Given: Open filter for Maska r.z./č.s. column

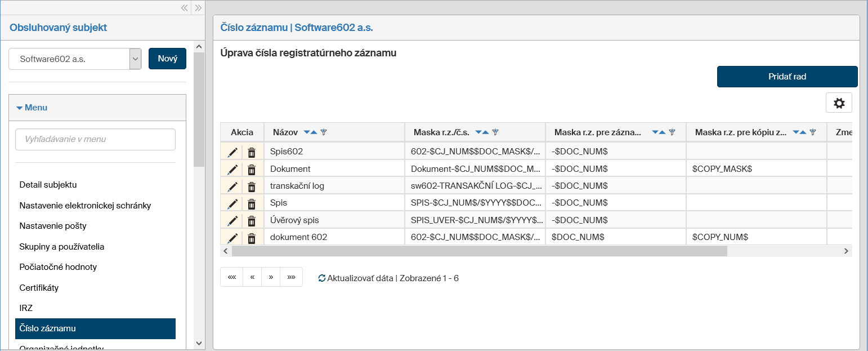Looking at the screenshot, I should [495, 132].
